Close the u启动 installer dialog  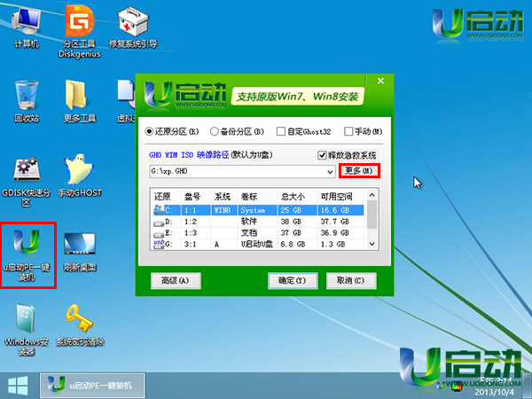pyautogui.click(x=380, y=81)
